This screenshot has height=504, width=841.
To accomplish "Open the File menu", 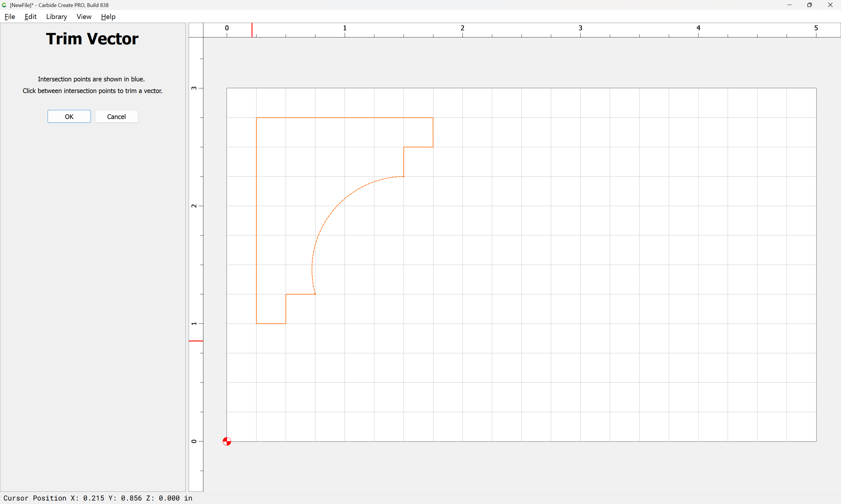I will [x=10, y=17].
